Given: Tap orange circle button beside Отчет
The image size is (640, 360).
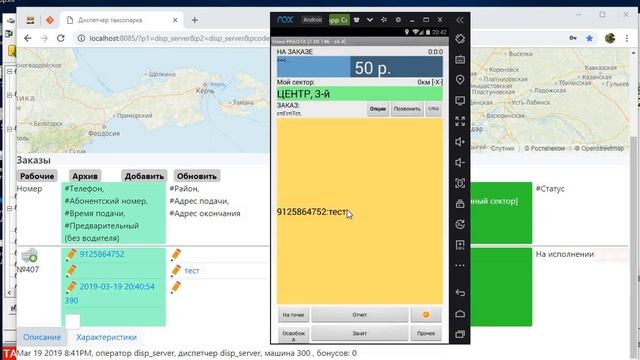Looking at the screenshot, I should coord(426,315).
